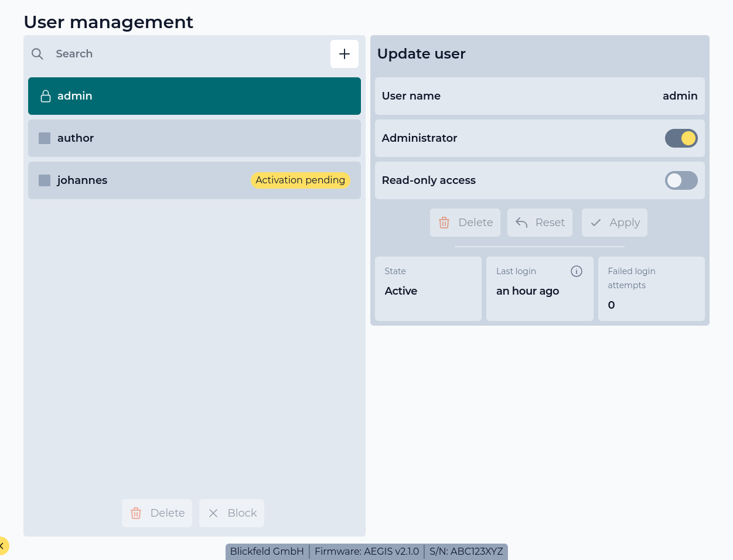733x560 pixels.
Task: Click the checkmark icon on Apply
Action: [596, 223]
